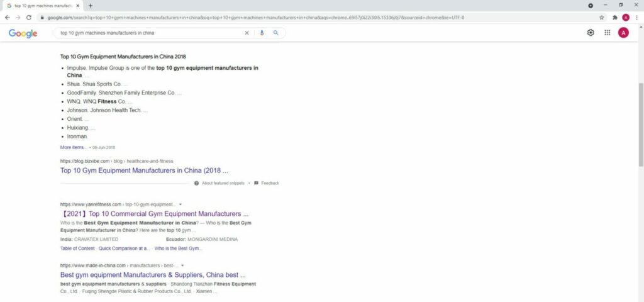This screenshot has width=644, height=302.
Task: Click the WNQ Fitness Co. list item
Action: point(100,101)
